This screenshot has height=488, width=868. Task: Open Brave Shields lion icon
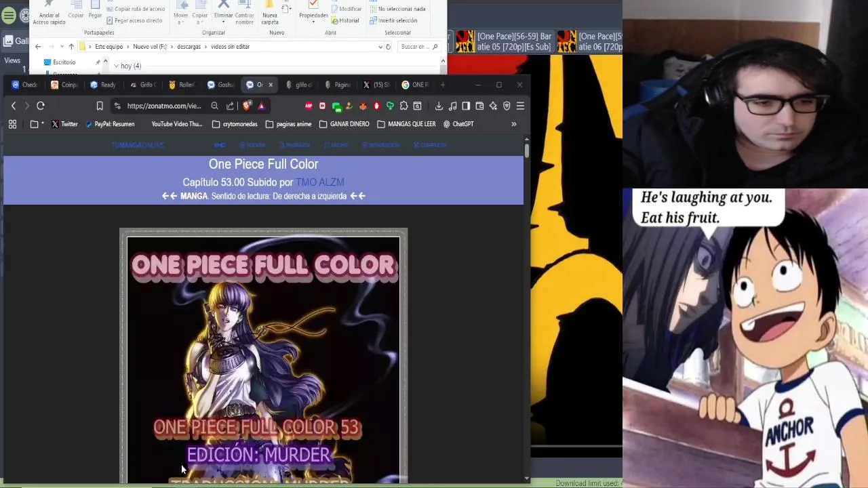pyautogui.click(x=246, y=106)
